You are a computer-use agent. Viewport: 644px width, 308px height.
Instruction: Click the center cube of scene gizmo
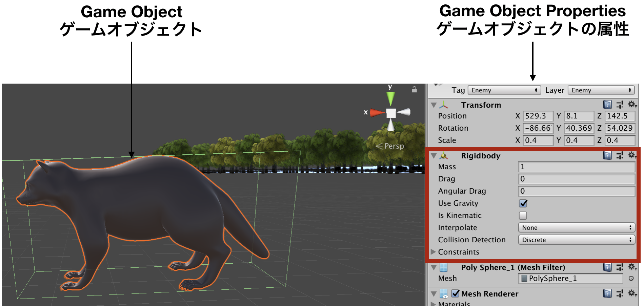pos(391,113)
